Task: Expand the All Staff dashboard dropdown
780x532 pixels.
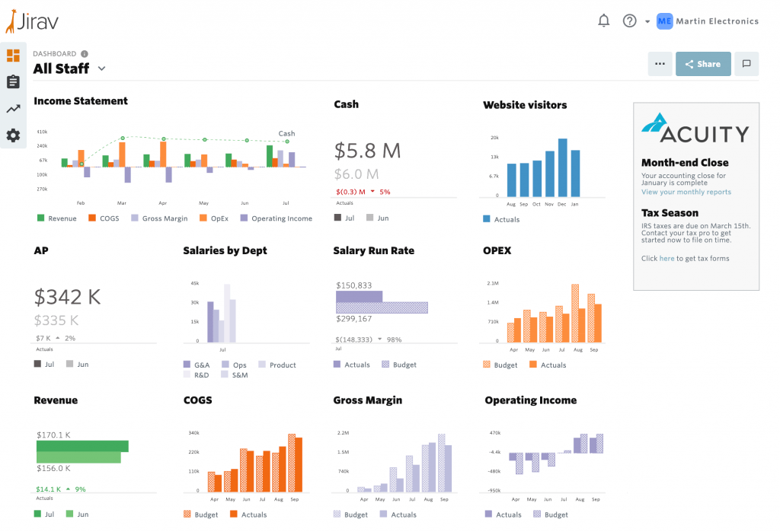Action: click(101, 68)
